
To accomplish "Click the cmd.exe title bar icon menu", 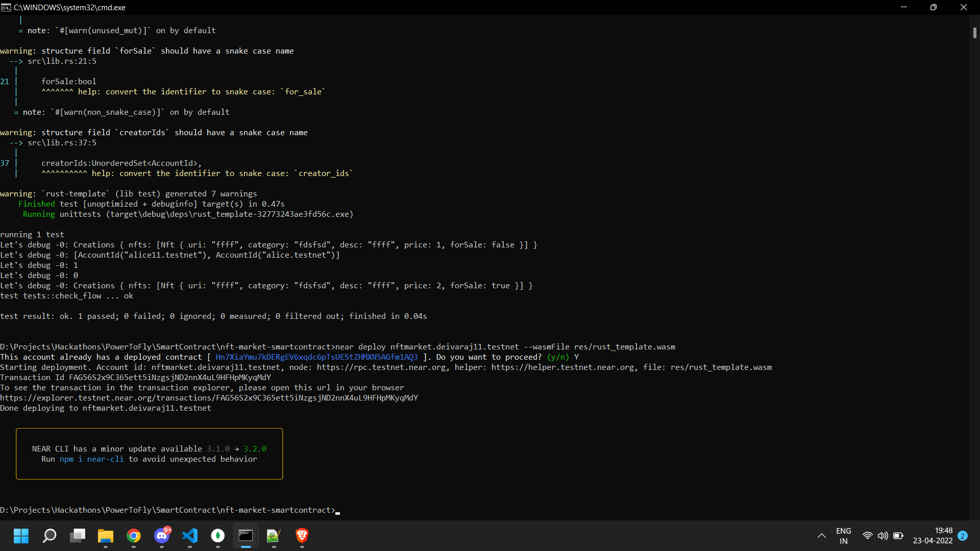I will coord(6,7).
